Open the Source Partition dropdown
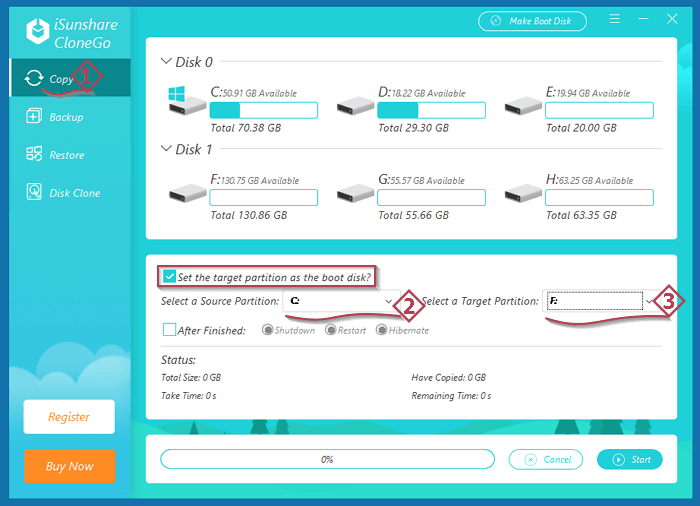 [342, 301]
